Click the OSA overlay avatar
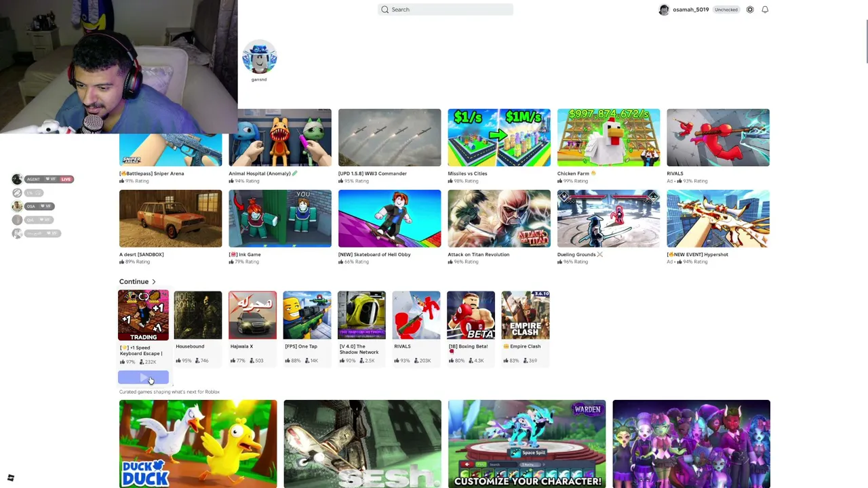The height and width of the screenshot is (488, 868). (17, 206)
